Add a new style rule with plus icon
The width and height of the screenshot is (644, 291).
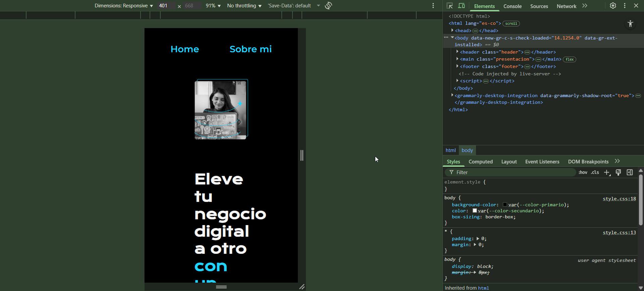(607, 172)
